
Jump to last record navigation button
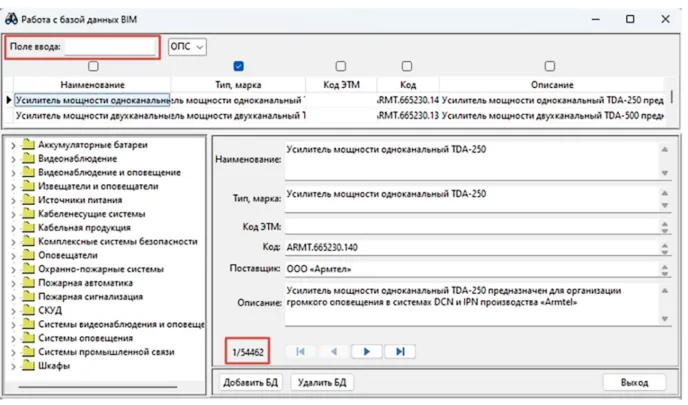click(399, 352)
